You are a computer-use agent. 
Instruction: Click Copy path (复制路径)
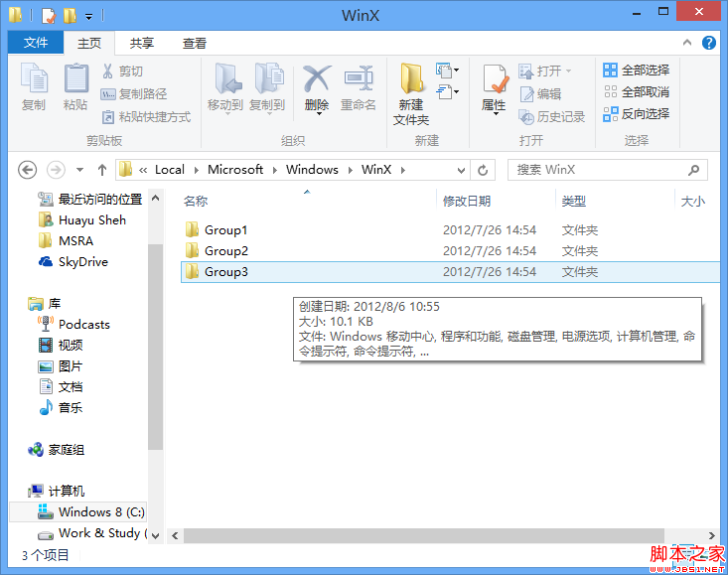point(134,94)
